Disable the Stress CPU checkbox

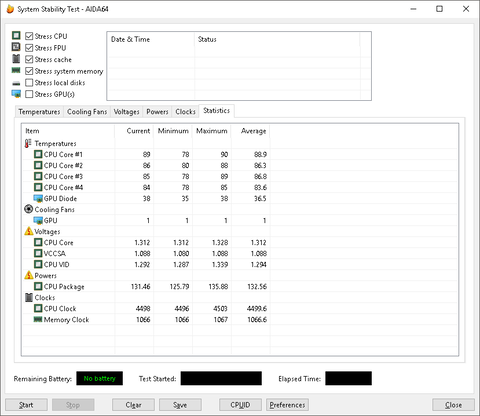pyautogui.click(x=29, y=36)
